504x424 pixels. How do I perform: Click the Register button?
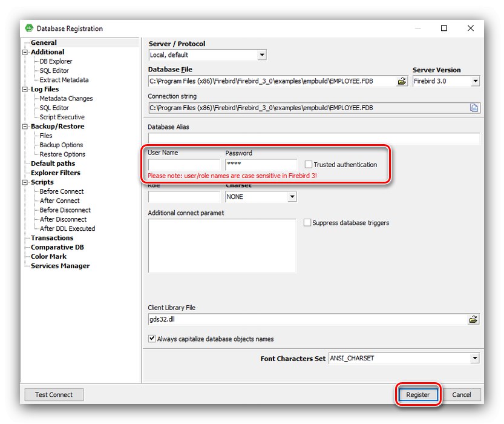point(418,395)
